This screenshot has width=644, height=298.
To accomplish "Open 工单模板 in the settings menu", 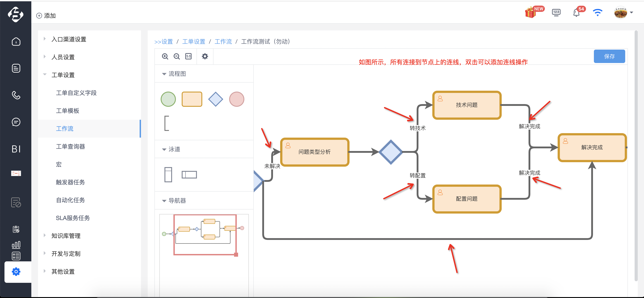I will (68, 111).
